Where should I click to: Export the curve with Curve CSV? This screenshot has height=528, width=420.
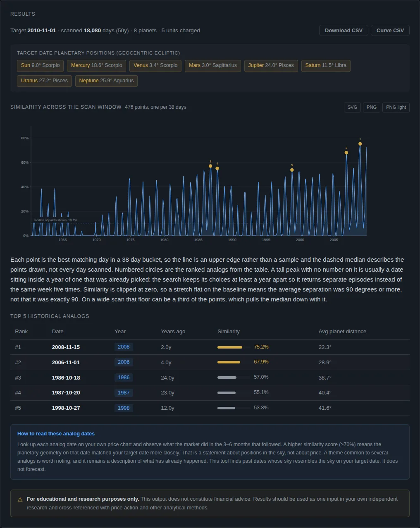pyautogui.click(x=390, y=31)
